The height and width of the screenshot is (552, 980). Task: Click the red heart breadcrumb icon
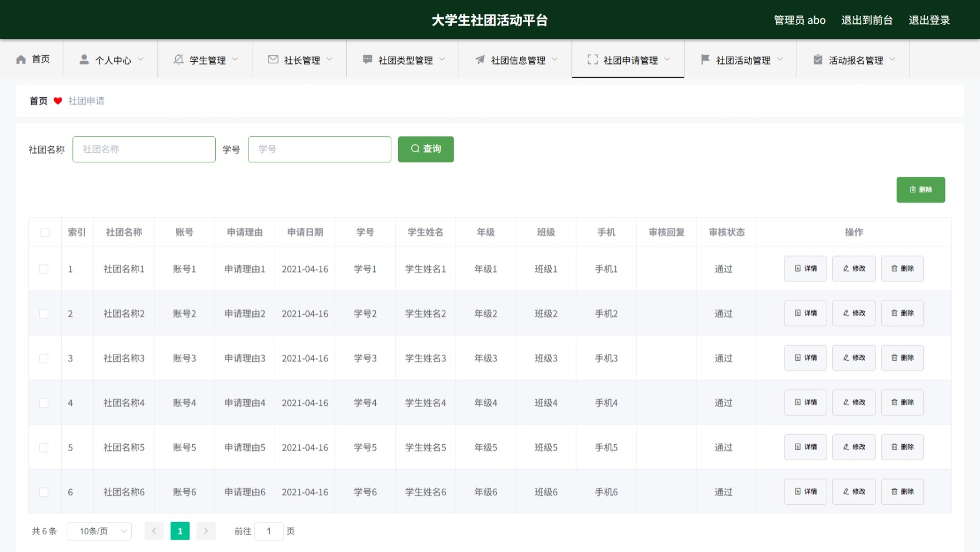click(x=58, y=101)
